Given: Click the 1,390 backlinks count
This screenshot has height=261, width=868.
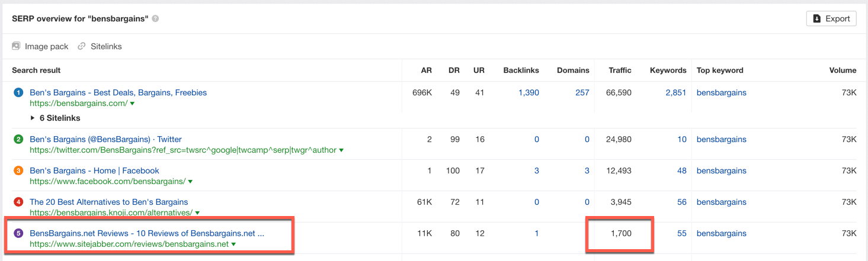Looking at the screenshot, I should [x=529, y=93].
